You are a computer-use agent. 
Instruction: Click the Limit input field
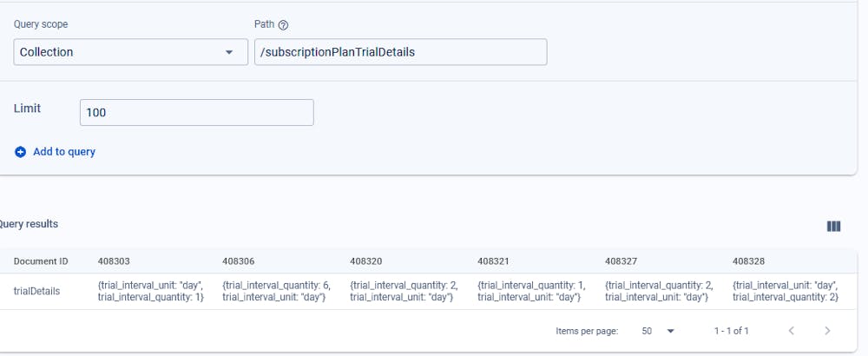coord(196,113)
